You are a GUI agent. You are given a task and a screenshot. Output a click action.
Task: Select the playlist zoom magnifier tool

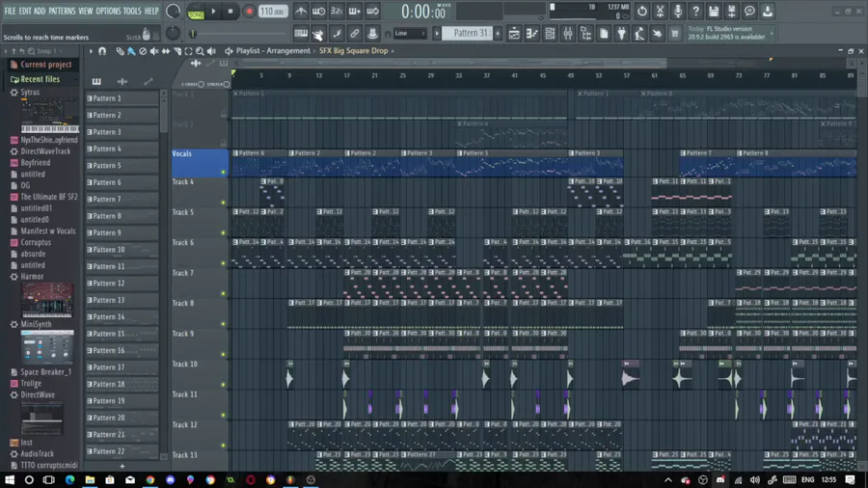[x=200, y=51]
